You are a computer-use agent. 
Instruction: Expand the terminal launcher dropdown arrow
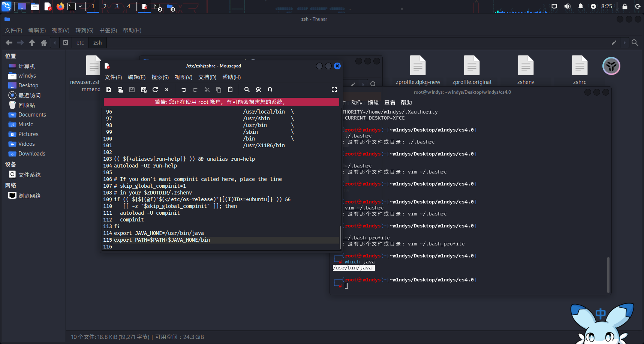click(80, 6)
